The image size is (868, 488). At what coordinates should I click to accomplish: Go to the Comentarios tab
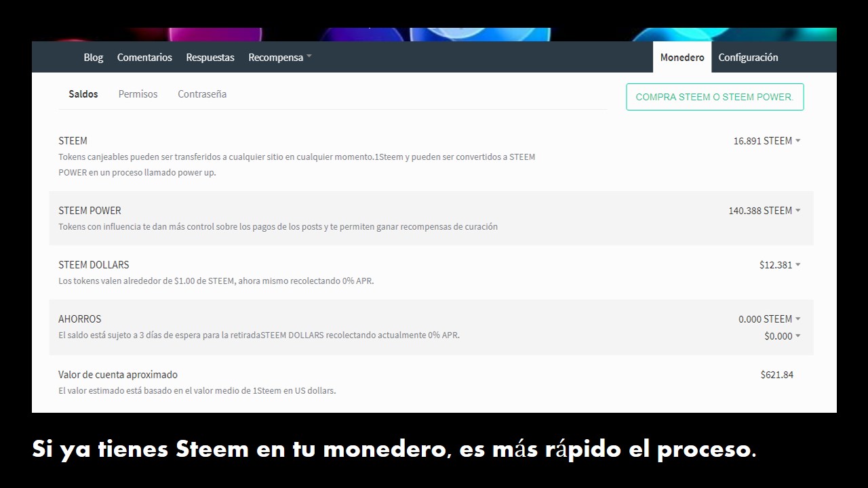pyautogui.click(x=144, y=58)
